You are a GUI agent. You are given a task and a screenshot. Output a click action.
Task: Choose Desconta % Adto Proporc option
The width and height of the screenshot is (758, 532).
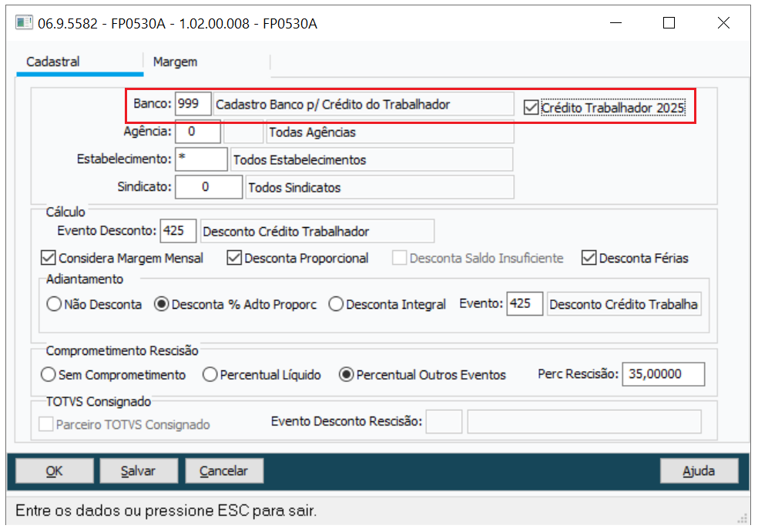tap(162, 304)
